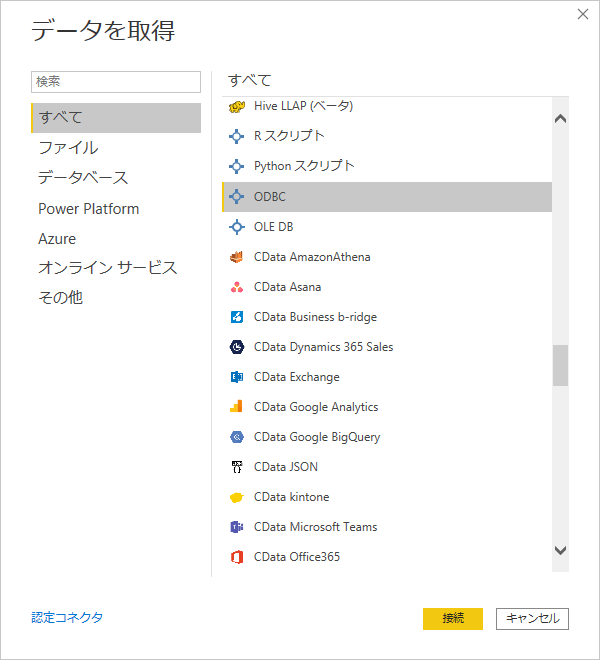The image size is (600, 660).
Task: Click the ODBC connector icon
Action: (x=237, y=197)
